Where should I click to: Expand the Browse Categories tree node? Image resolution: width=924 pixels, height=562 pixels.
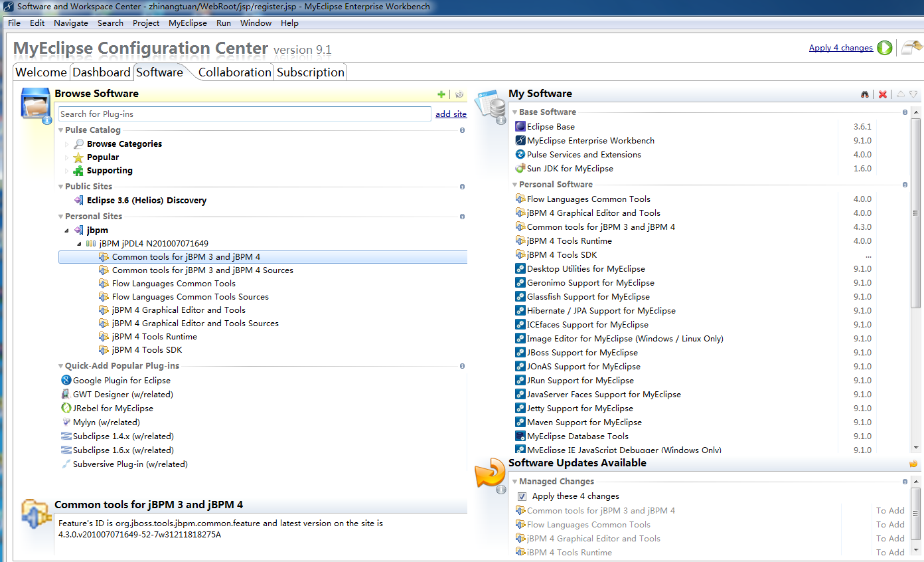67,144
